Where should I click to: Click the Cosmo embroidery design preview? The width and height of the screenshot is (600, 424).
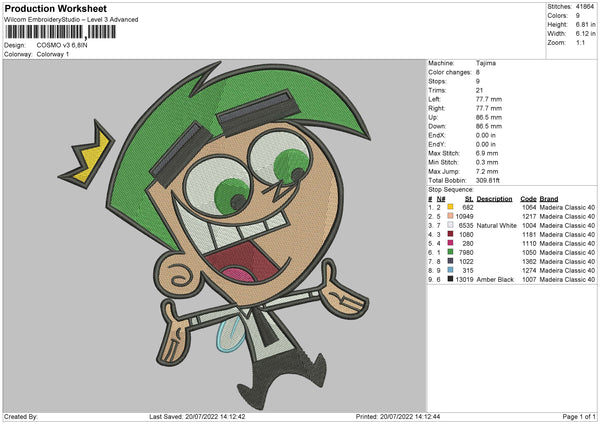coord(210,240)
